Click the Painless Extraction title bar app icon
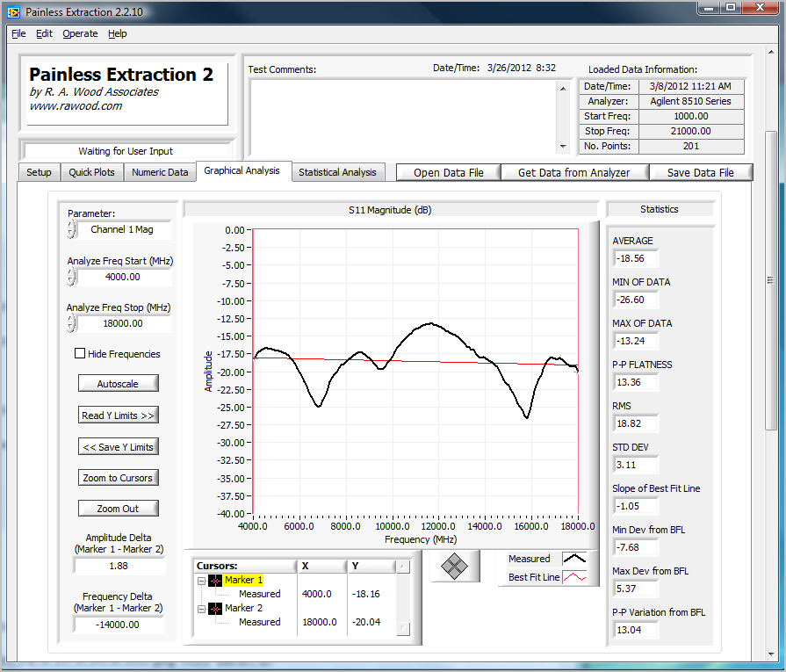 point(13,12)
